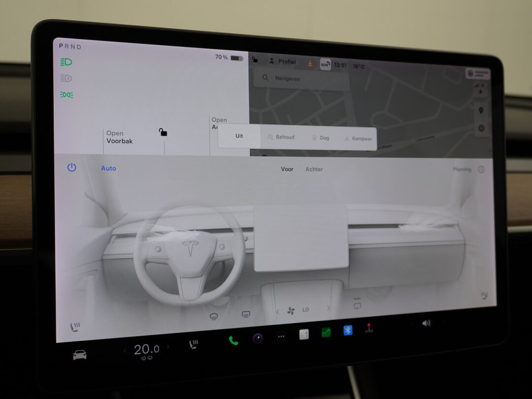Open the app launcher three dots
The height and width of the screenshot is (399, 532).
pos(281,336)
